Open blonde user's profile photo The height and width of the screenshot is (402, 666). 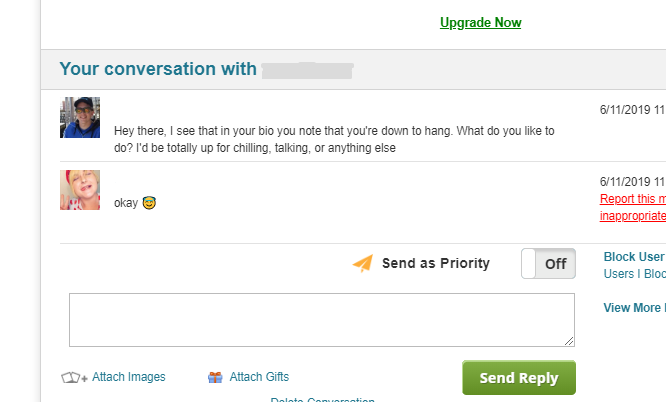click(x=80, y=190)
